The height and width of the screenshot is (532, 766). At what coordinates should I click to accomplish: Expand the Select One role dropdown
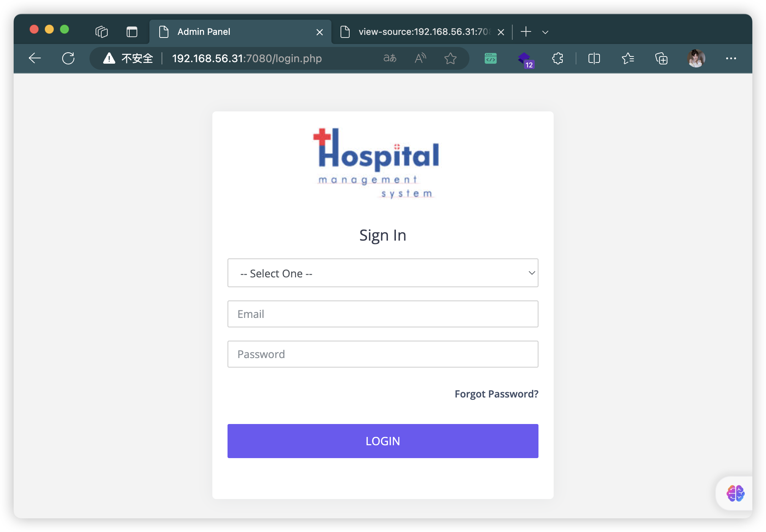[382, 273]
